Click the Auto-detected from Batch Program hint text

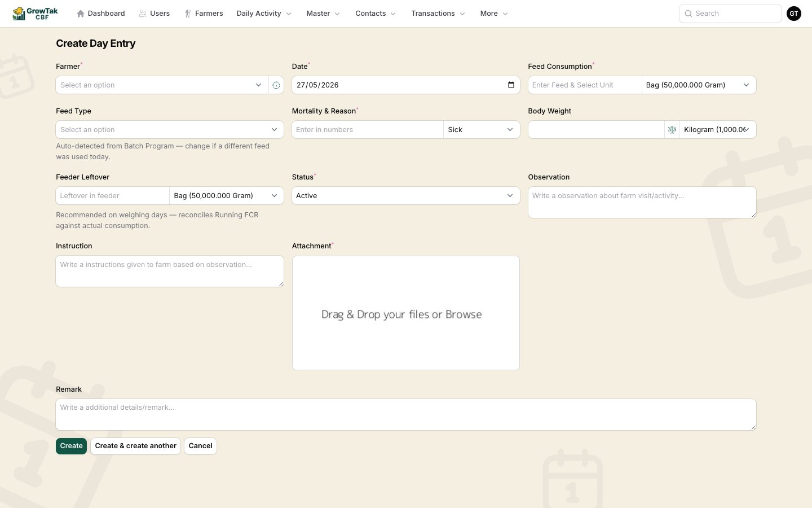point(163,151)
